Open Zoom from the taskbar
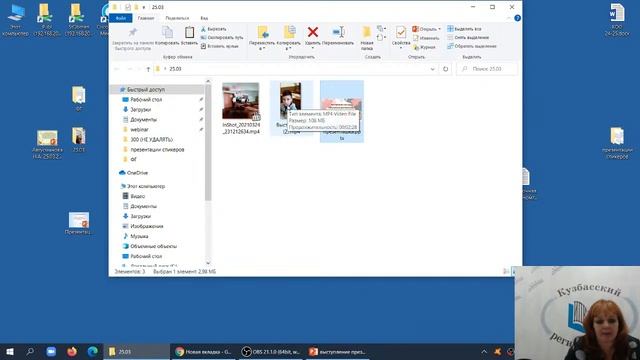Viewport: 640px width, 360px height. (51, 351)
